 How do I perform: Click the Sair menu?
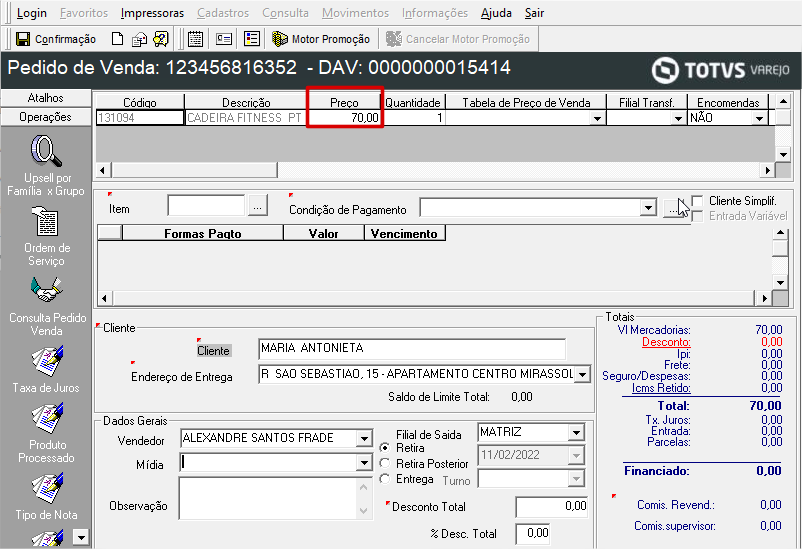pos(534,13)
